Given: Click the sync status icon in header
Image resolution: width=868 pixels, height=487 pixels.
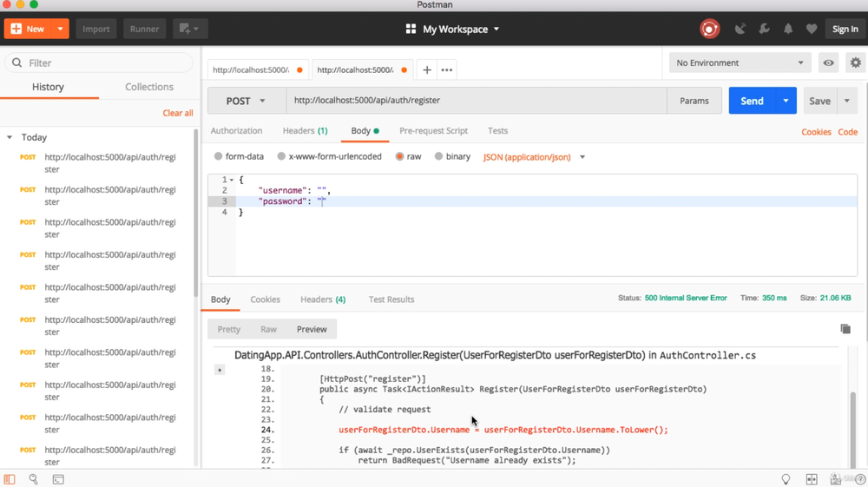Looking at the screenshot, I should 709,29.
